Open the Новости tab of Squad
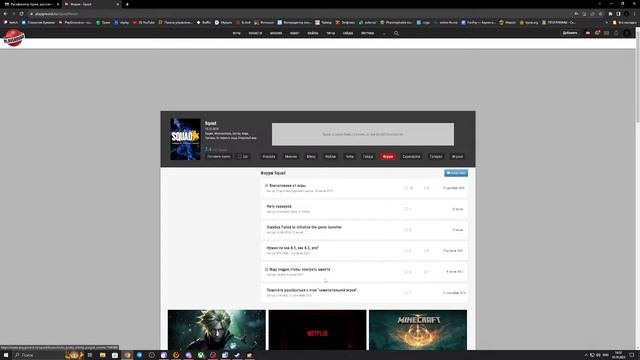 (x=269, y=156)
